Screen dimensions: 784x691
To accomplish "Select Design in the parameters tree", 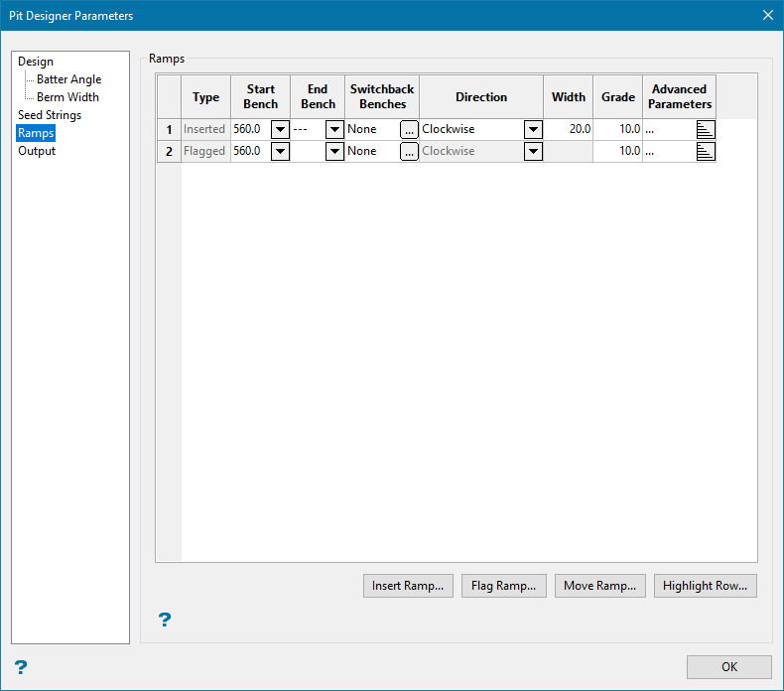I will coord(36,62).
